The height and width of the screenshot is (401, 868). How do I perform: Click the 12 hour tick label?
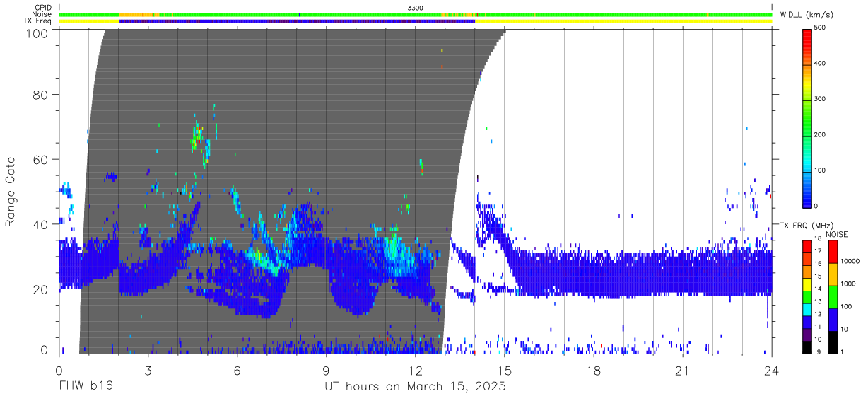click(x=416, y=370)
